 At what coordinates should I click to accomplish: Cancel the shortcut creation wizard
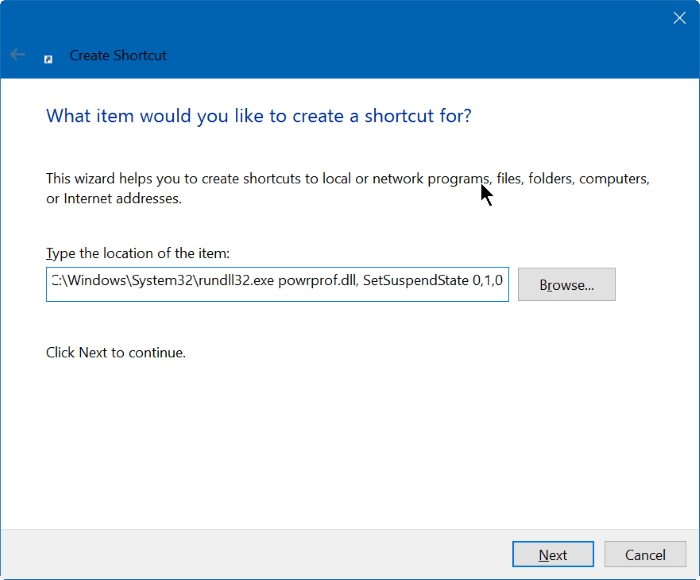tap(645, 555)
